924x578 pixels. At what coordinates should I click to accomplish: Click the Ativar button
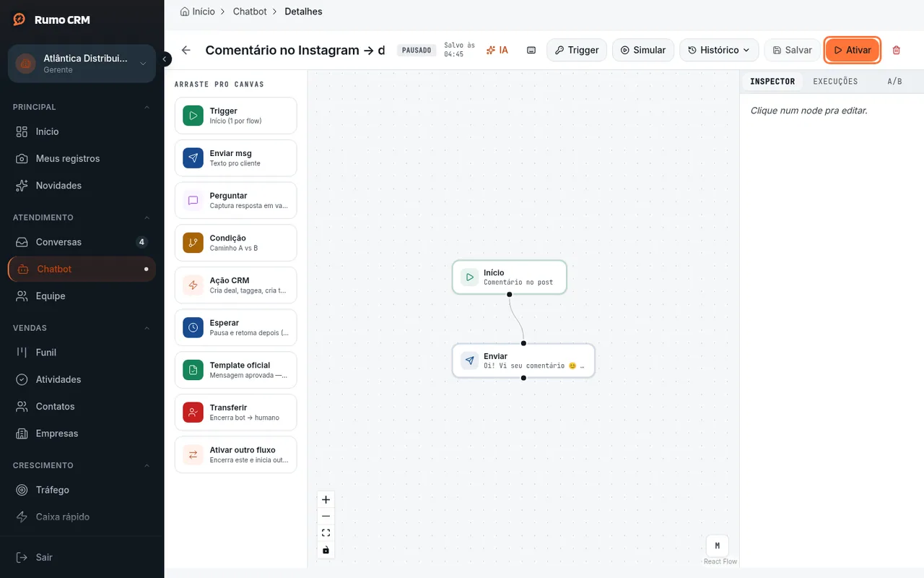(x=853, y=50)
